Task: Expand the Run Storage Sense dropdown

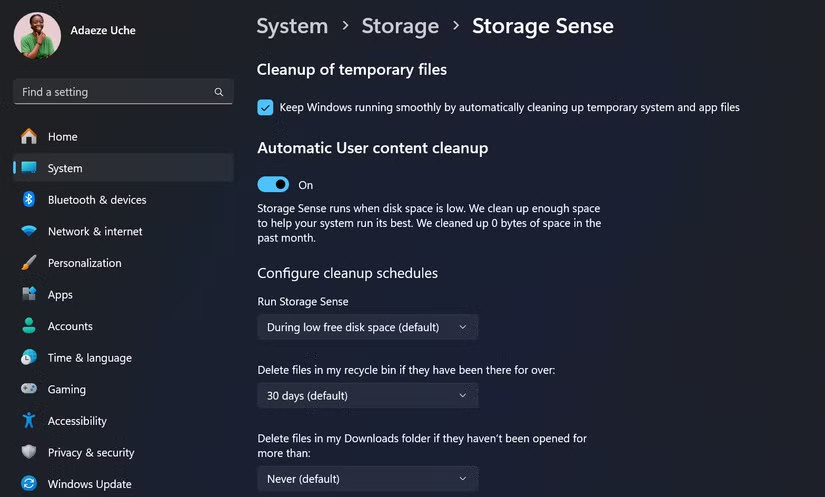Action: point(367,327)
